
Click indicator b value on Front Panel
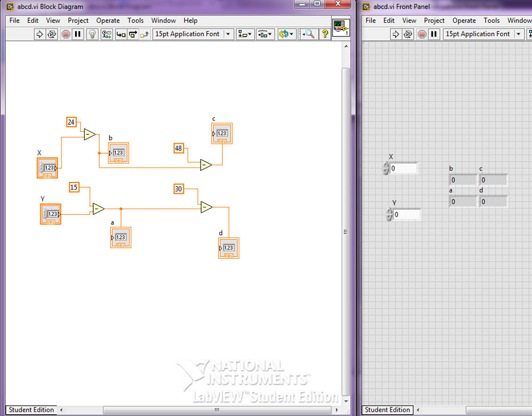pyautogui.click(x=463, y=180)
